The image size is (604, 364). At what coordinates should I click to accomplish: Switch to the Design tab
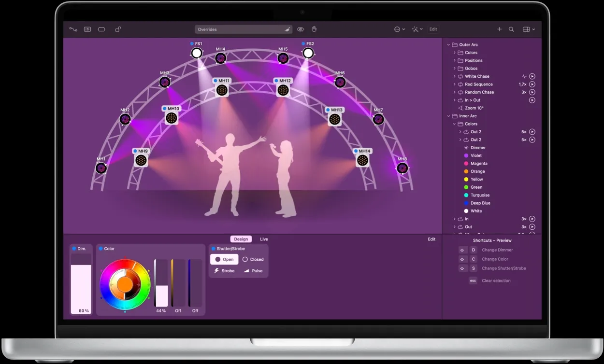(x=241, y=239)
